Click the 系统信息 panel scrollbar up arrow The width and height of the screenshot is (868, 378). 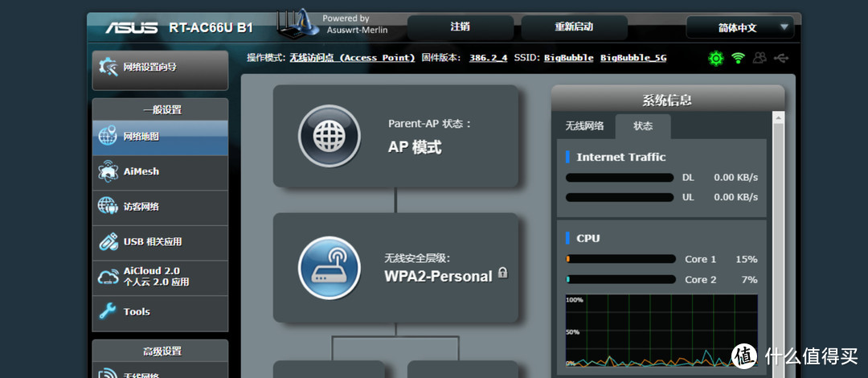tap(778, 117)
